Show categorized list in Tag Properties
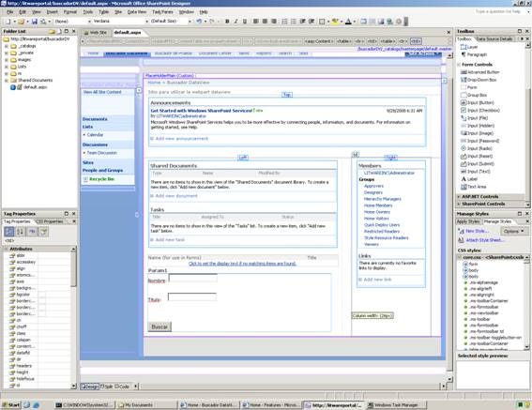 click(x=9, y=232)
